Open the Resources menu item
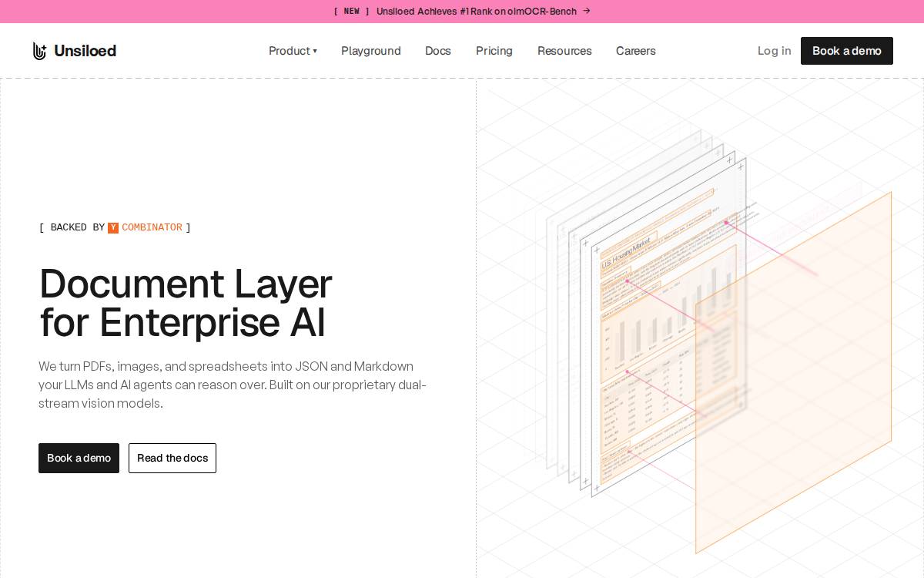Image resolution: width=924 pixels, height=578 pixels. click(x=564, y=51)
